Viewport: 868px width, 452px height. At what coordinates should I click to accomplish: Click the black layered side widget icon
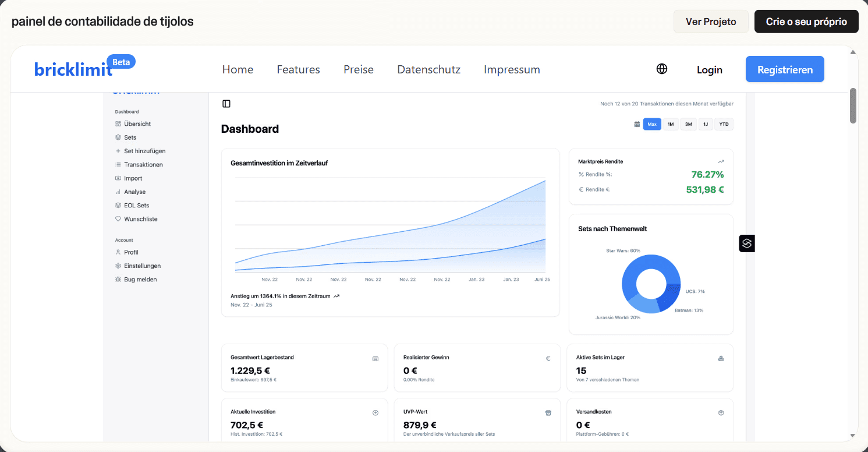pyautogui.click(x=747, y=243)
